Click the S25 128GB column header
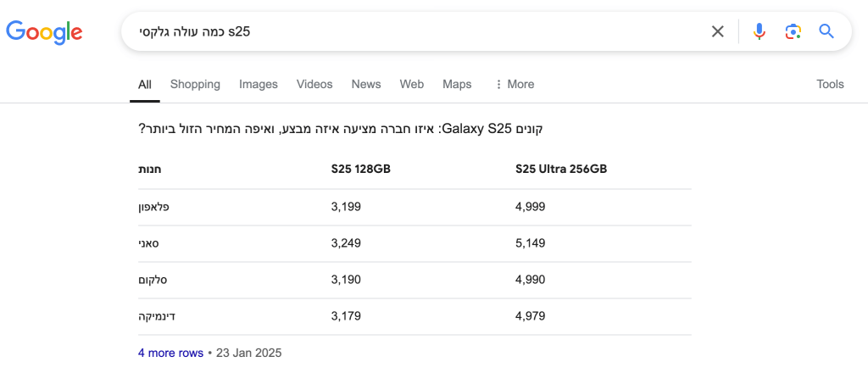868x373 pixels. (x=361, y=170)
